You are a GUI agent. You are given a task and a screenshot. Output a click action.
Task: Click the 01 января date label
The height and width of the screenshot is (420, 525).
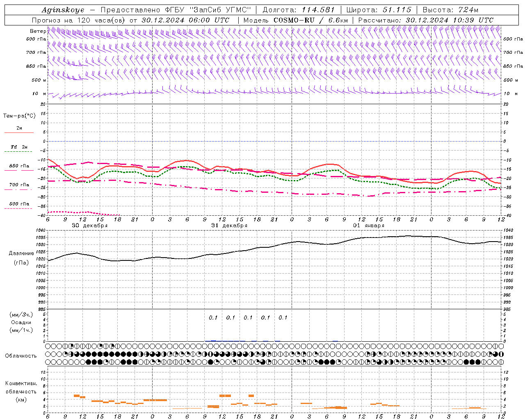coord(369,226)
